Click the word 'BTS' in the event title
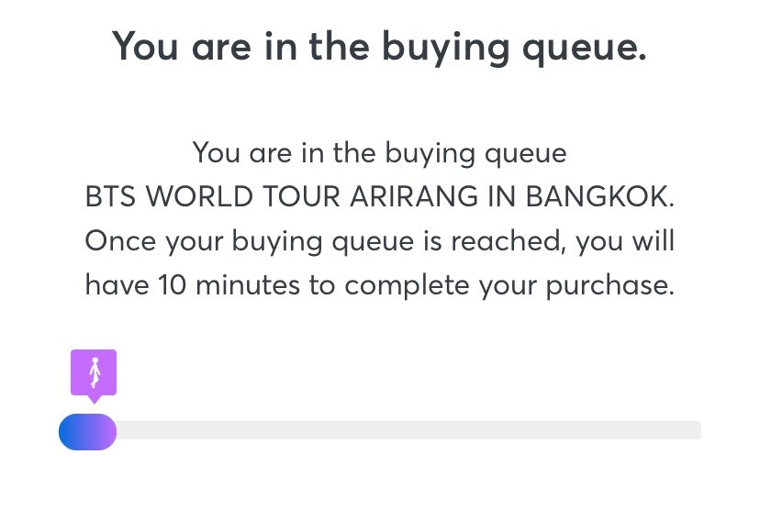Viewport: 760px width, 532px height. coord(110,196)
